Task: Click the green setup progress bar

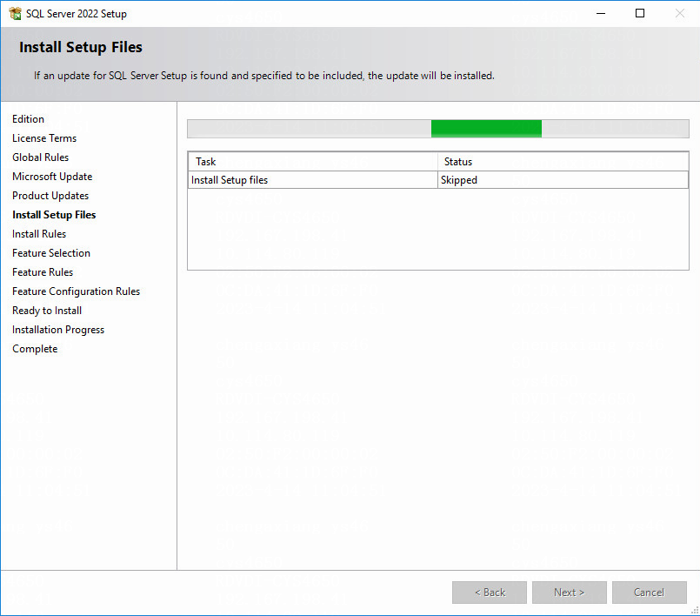Action: point(438,129)
